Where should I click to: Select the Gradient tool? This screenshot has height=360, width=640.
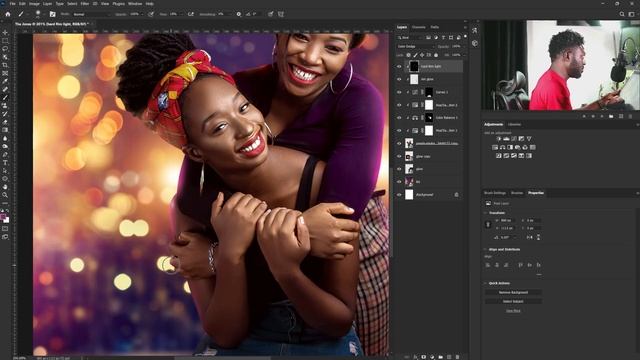tap(5, 130)
